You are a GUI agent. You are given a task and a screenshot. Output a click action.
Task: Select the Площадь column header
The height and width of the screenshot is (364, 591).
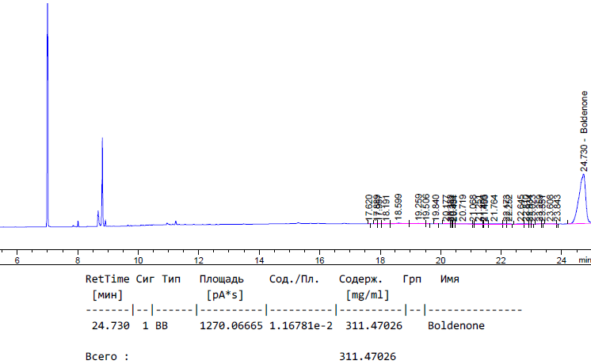click(x=221, y=279)
